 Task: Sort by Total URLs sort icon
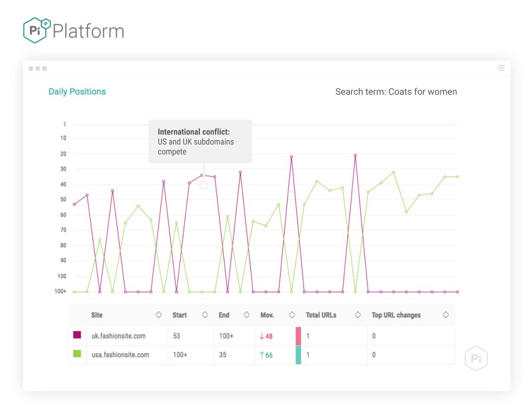point(358,315)
